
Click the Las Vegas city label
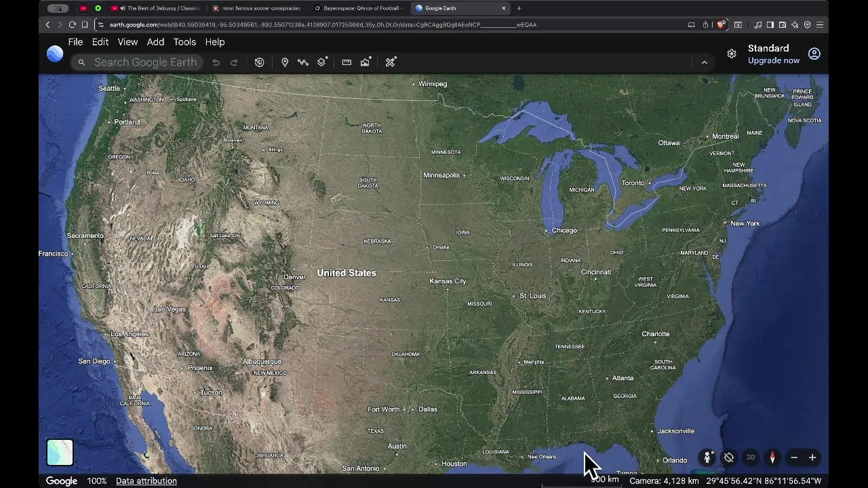[170, 309]
